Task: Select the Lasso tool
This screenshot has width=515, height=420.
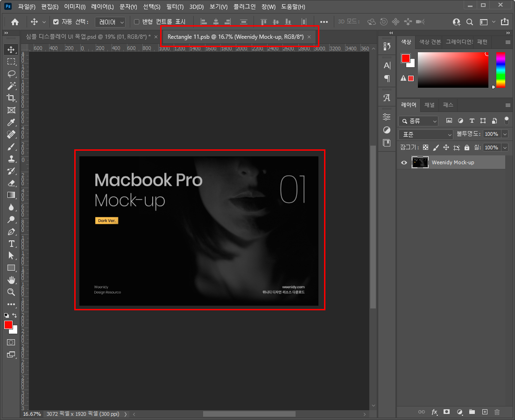Action: tap(11, 74)
